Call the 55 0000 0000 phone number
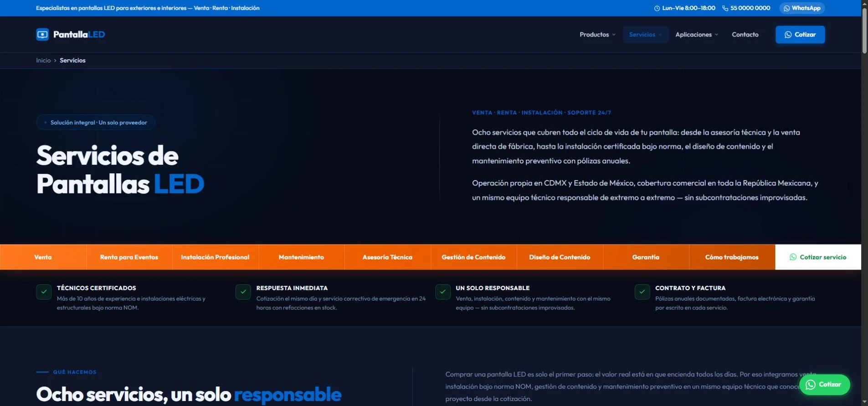 [750, 8]
